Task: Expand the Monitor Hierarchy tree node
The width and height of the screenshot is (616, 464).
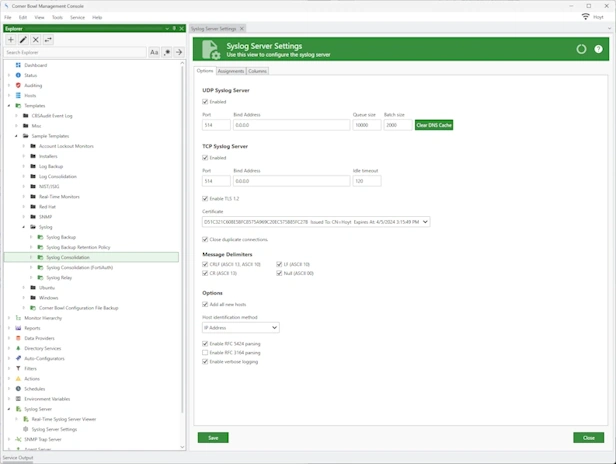Action: (x=9, y=318)
